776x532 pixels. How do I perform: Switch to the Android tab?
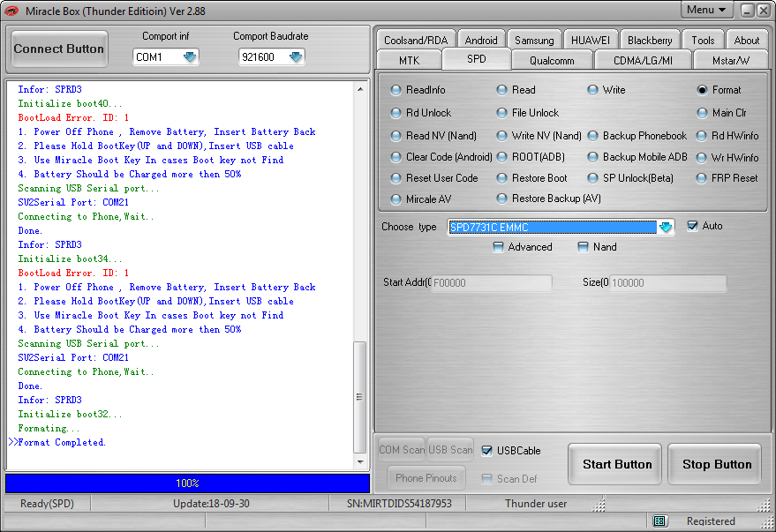coord(481,40)
